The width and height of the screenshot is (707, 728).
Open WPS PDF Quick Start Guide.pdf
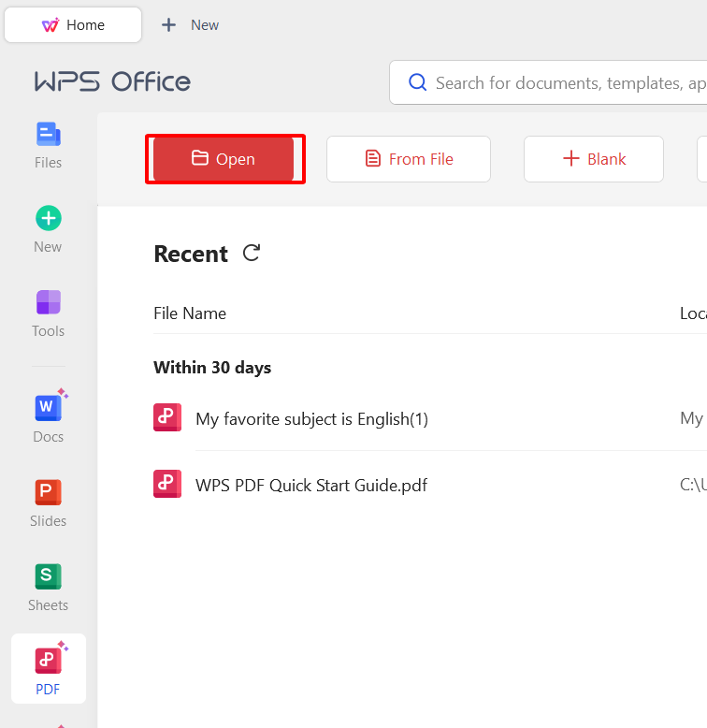(311, 486)
